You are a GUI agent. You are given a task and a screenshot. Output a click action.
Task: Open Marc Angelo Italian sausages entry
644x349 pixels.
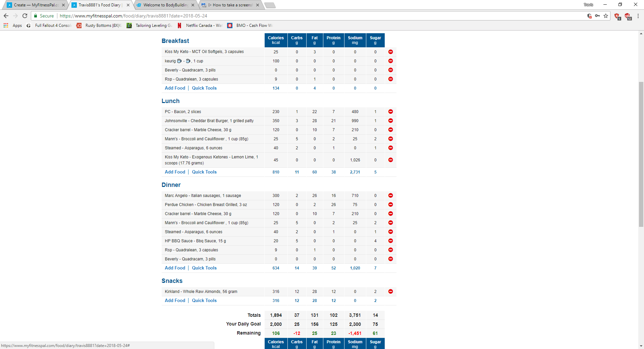[x=203, y=195]
